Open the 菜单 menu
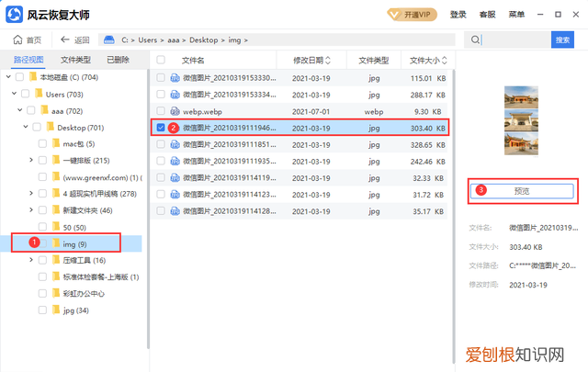Viewport: 588px width, 372px height. click(516, 15)
